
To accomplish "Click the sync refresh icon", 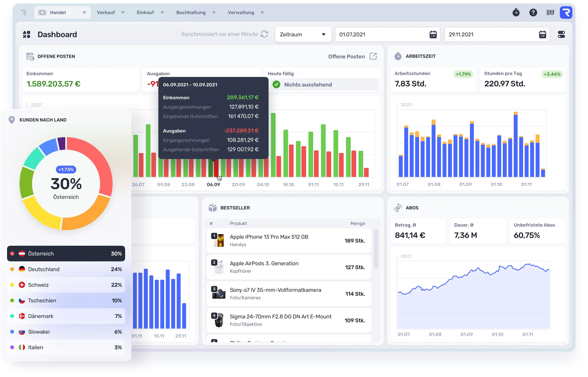I will 264,34.
